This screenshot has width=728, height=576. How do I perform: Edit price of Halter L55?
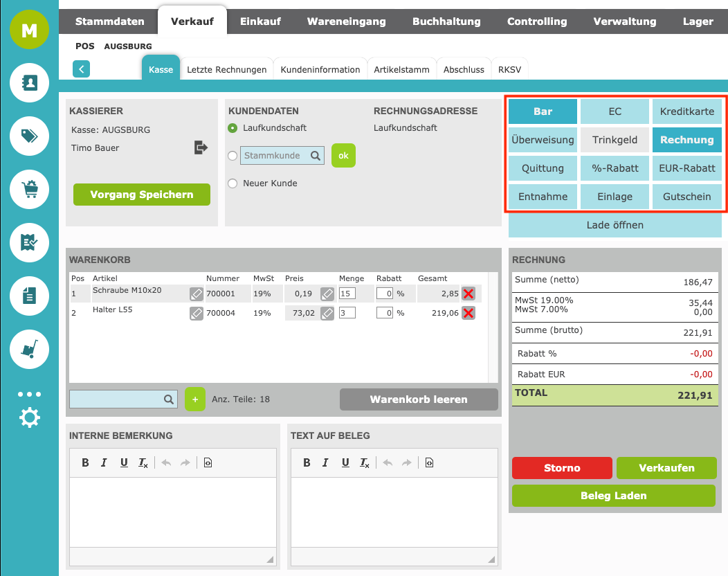point(327,313)
